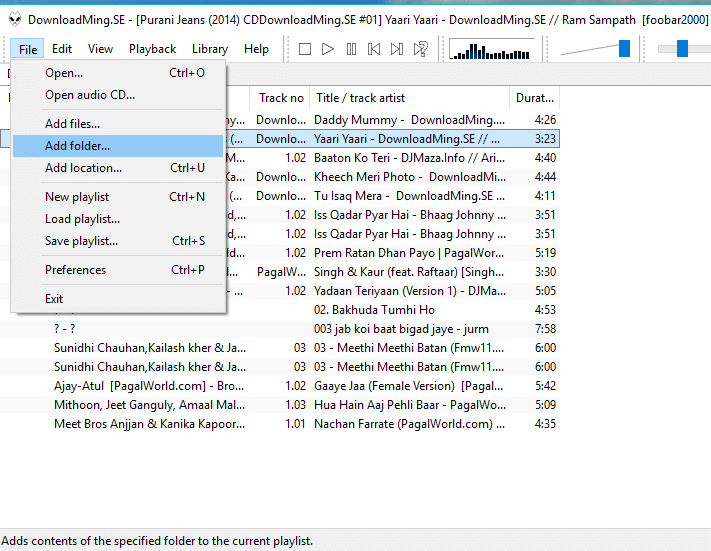Select Baaton Ko Teri track
Viewport: 711px width, 551px height.
392,158
